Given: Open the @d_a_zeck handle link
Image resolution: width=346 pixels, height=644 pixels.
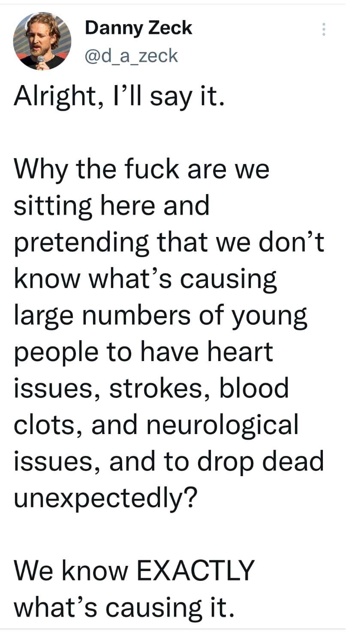Looking at the screenshot, I should coord(131,55).
